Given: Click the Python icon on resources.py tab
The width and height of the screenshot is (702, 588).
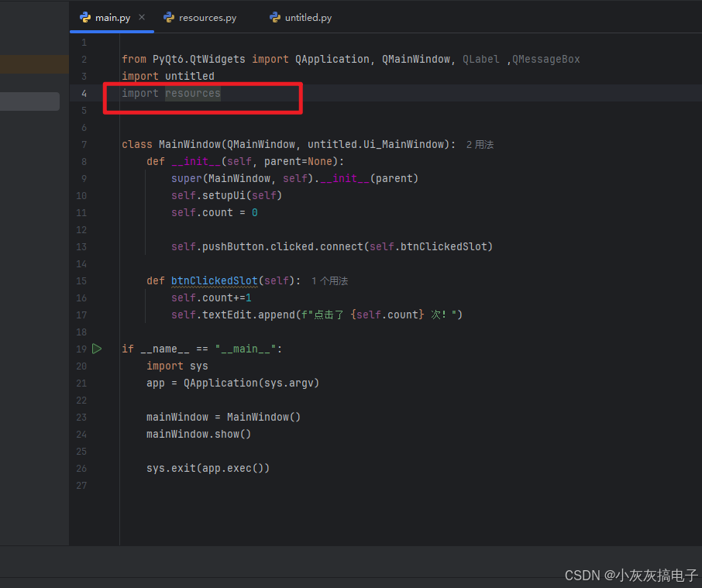Looking at the screenshot, I should coord(169,17).
